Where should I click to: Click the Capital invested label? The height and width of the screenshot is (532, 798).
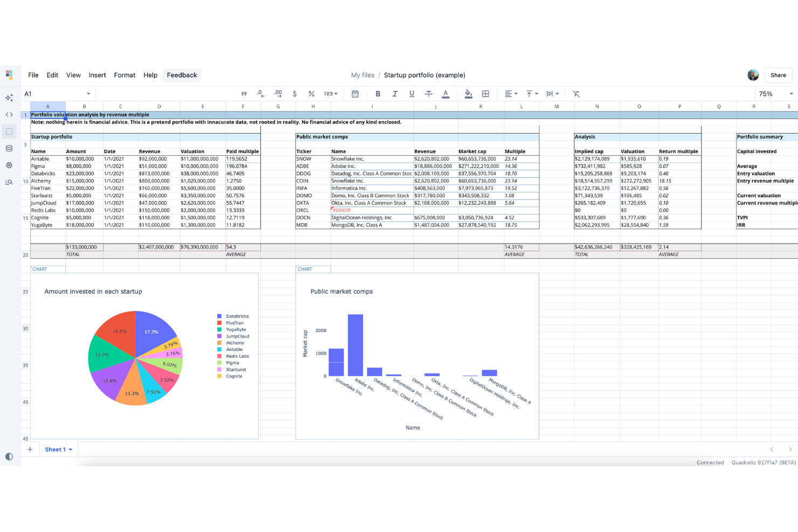756,151
